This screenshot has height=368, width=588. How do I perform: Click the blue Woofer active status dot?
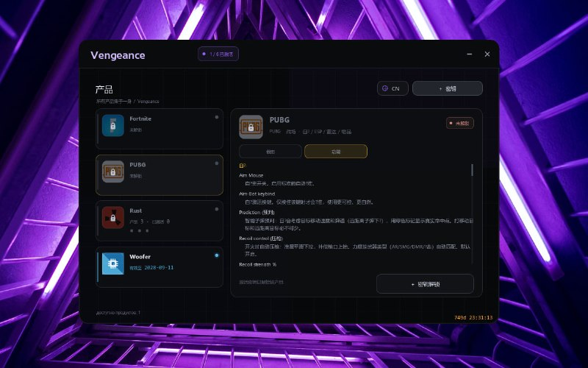216,255
